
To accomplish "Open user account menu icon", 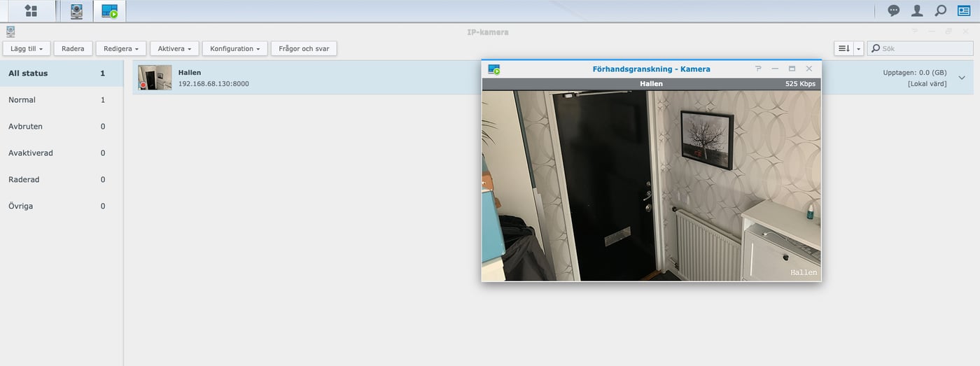I will pos(917,10).
